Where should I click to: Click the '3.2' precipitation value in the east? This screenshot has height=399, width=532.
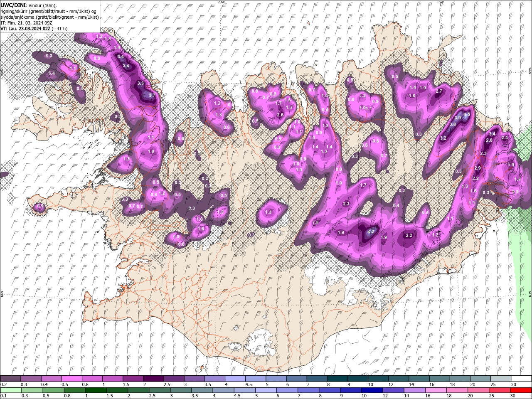point(443,138)
